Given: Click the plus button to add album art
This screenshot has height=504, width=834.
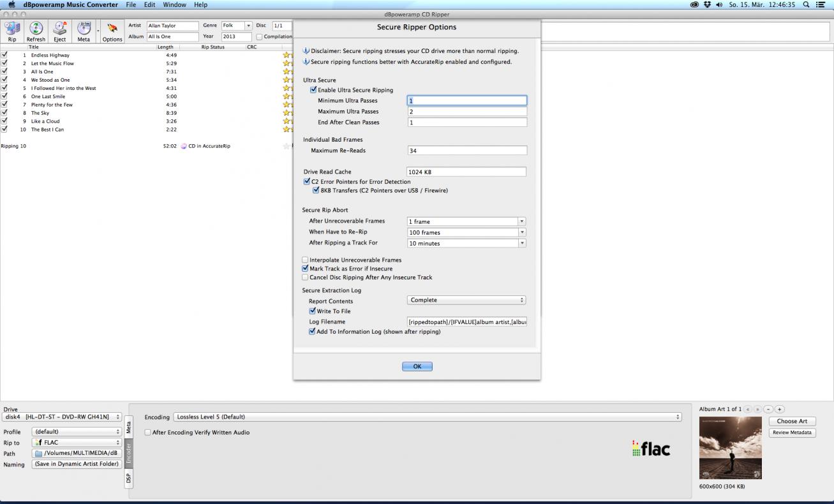Looking at the screenshot, I should point(779,409).
